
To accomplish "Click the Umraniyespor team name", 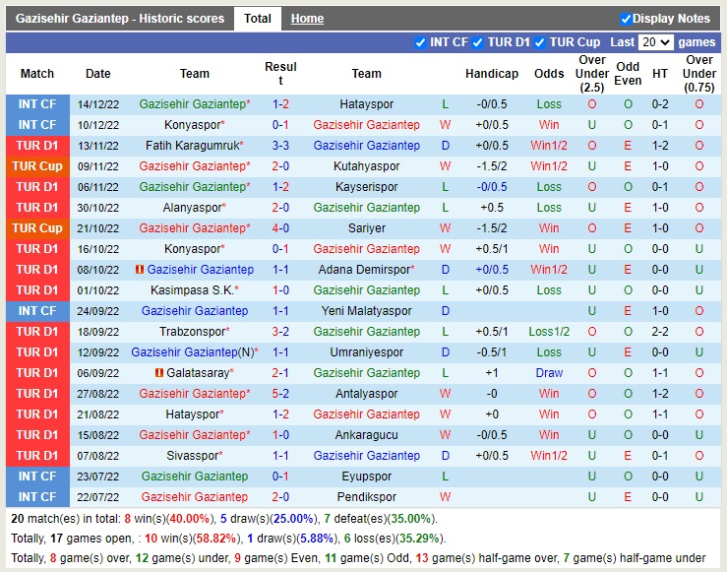I will click(x=366, y=352).
